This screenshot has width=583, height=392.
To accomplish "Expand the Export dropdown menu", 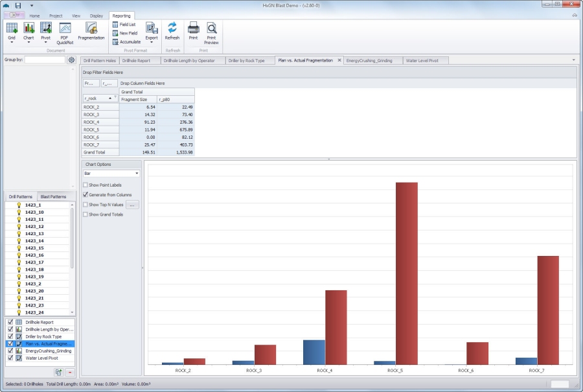I will click(152, 43).
